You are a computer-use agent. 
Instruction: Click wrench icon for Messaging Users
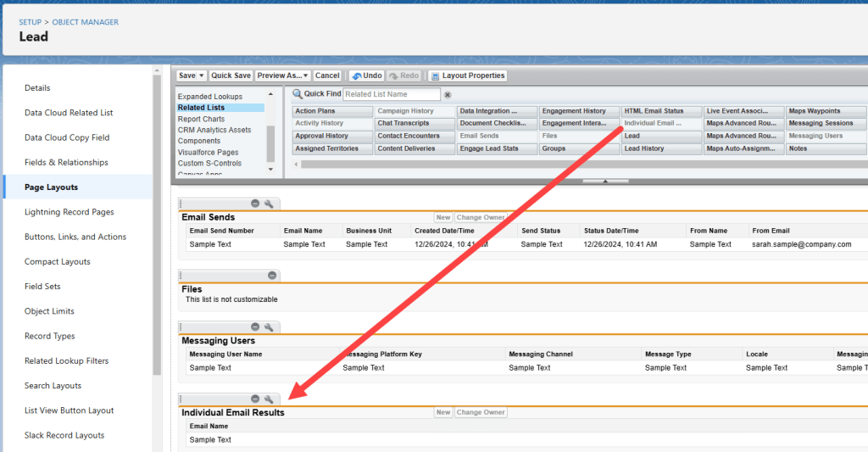click(x=269, y=327)
